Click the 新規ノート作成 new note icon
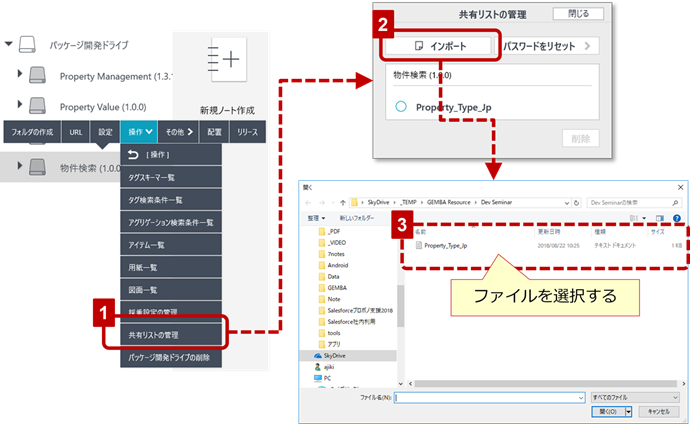 click(x=228, y=59)
